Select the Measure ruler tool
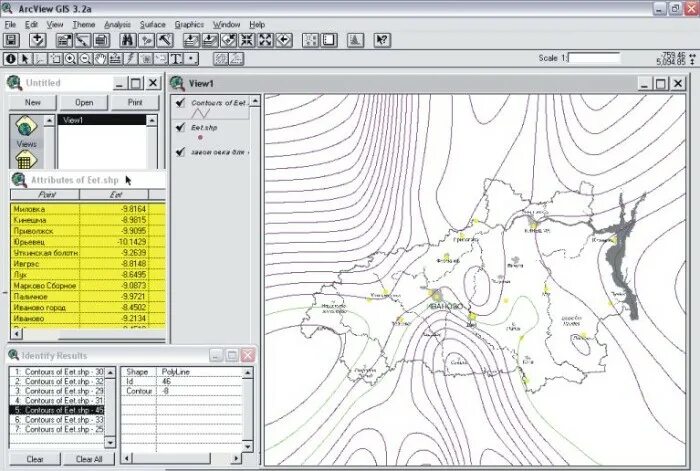 (x=116, y=58)
